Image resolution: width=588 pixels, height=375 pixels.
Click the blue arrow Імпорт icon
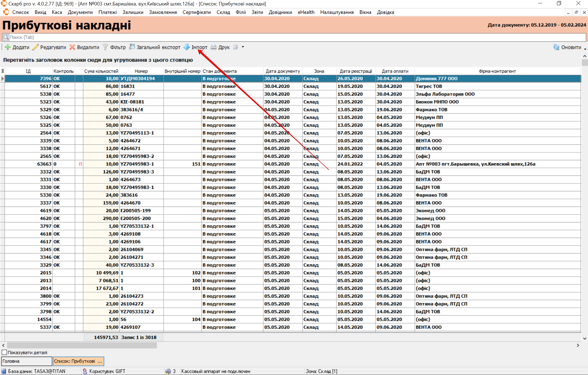(x=187, y=47)
